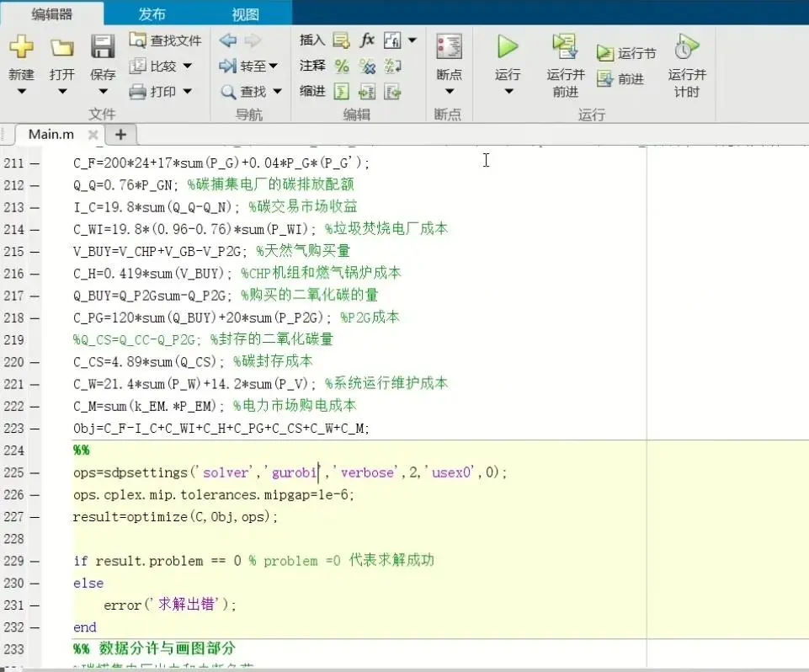Click the Run and Advance (运行并前进) icon
809x672 pixels.
[565, 46]
